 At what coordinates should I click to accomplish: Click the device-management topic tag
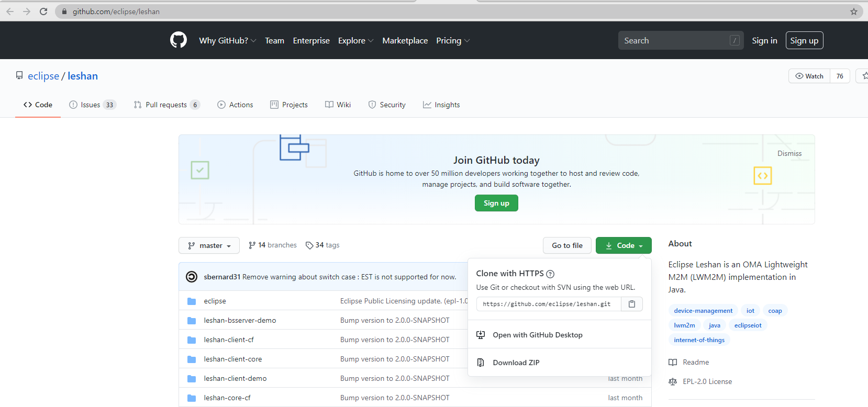703,311
